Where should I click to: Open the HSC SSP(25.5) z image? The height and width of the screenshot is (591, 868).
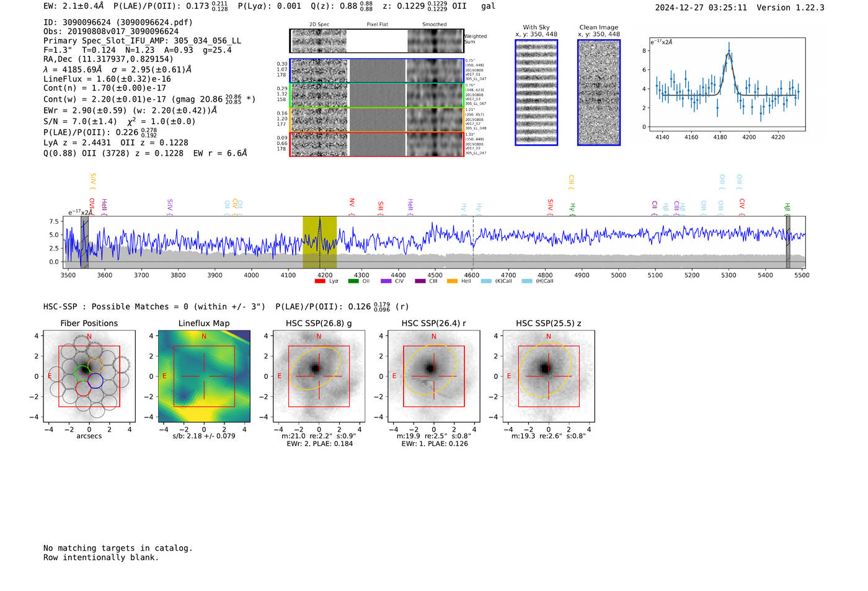(549, 376)
